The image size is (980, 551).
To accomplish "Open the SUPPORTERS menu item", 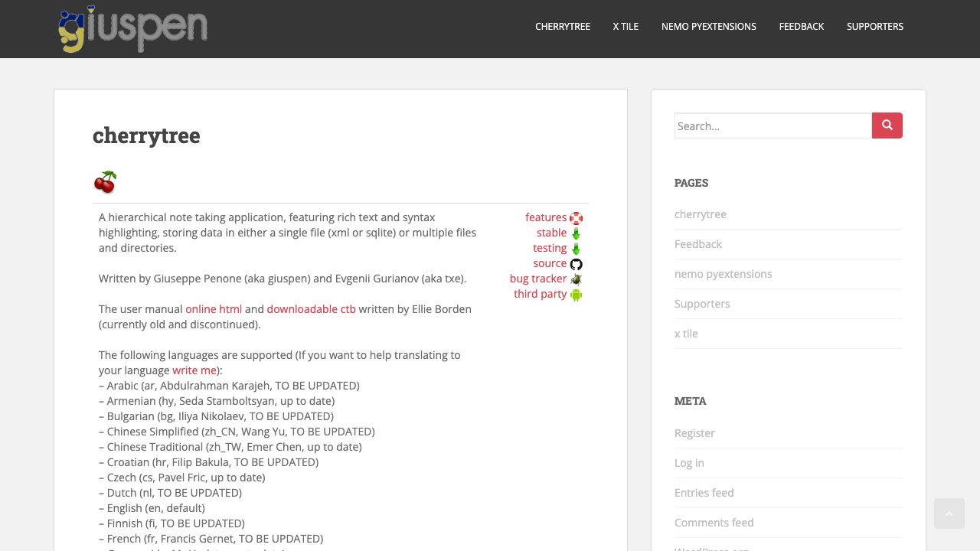I will (875, 26).
